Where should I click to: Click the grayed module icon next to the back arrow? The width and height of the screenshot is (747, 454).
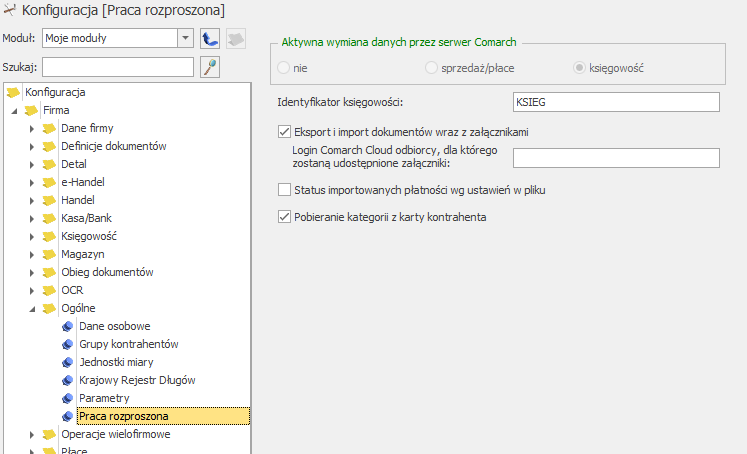click(234, 39)
